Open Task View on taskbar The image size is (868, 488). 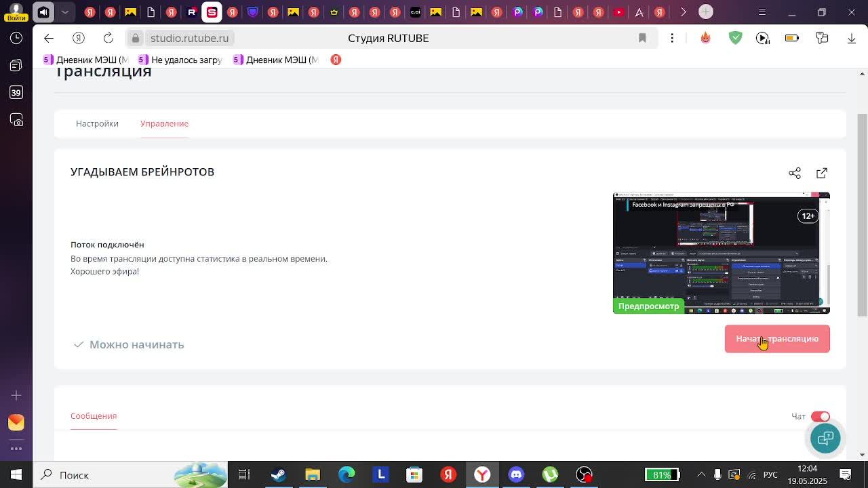click(x=244, y=475)
